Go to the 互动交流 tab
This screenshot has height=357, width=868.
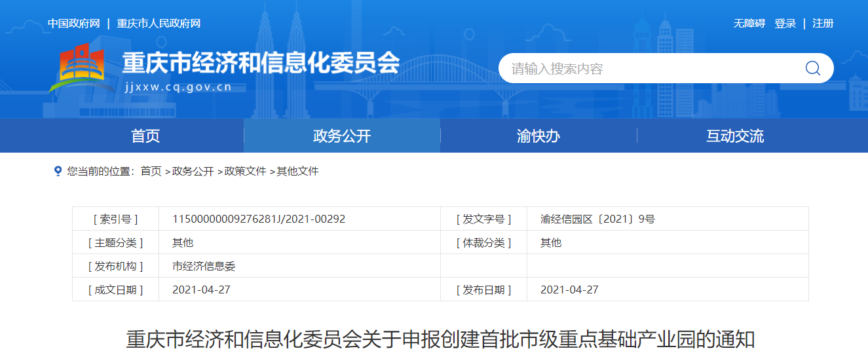coord(735,136)
